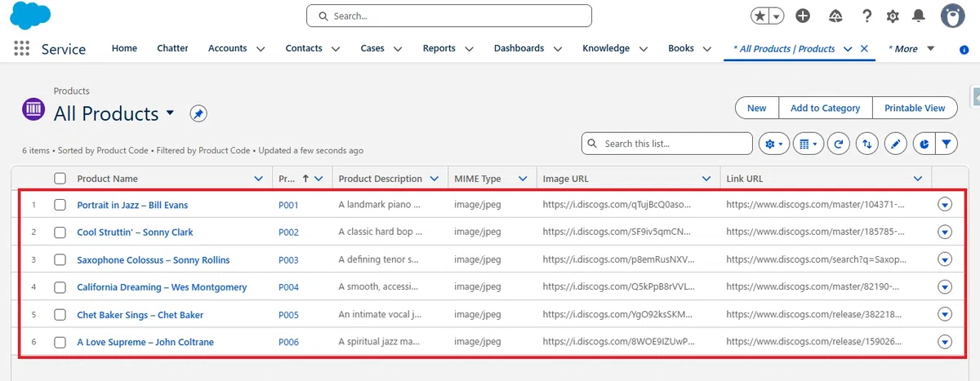Viewport: 980px width, 381px height.
Task: Expand the Accounts tab menu
Action: tap(261, 49)
